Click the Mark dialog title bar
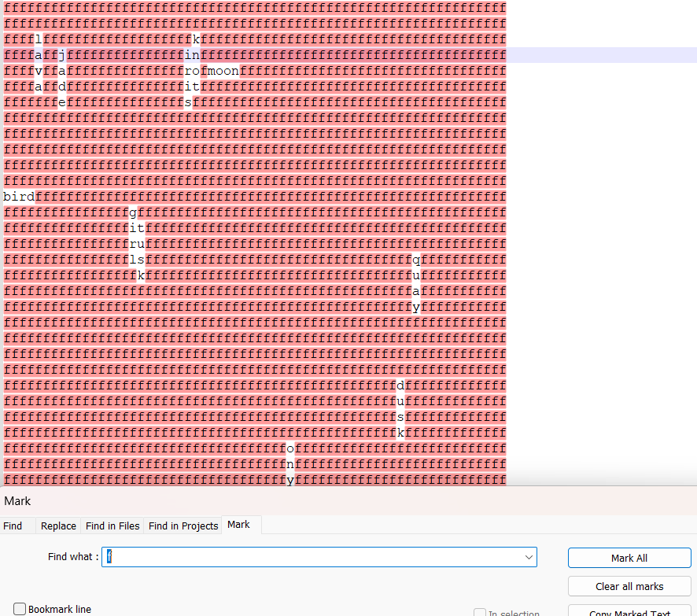Screen dimensions: 697x616 [348, 501]
